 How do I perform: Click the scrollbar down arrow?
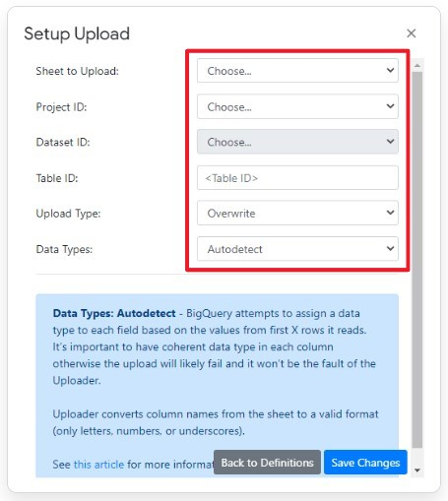coord(417,470)
